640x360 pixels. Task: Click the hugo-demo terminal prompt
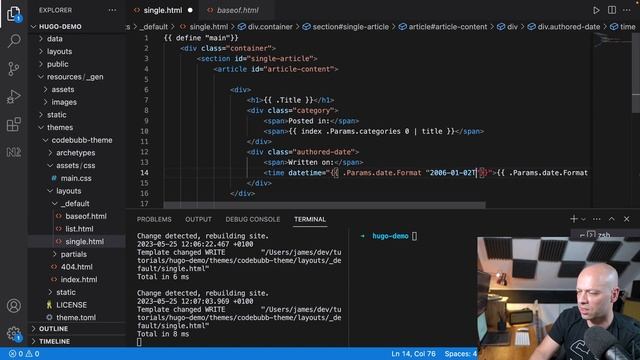390,236
